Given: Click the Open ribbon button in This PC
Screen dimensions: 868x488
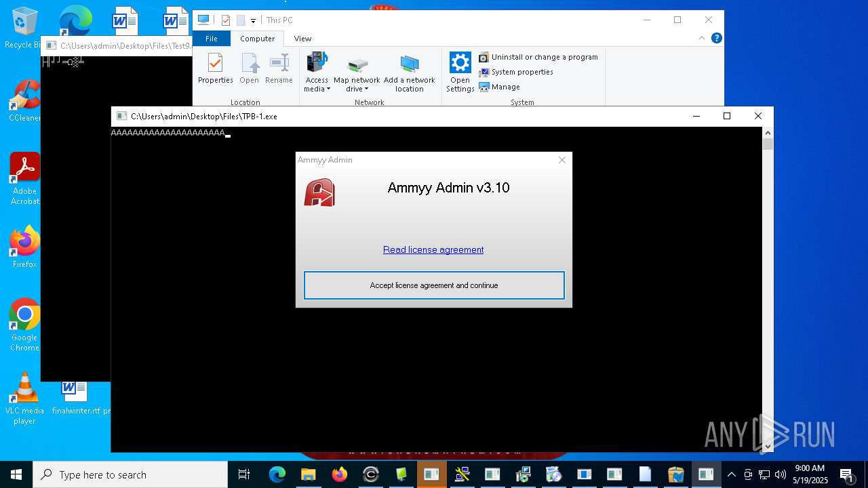Looking at the screenshot, I should tap(249, 68).
